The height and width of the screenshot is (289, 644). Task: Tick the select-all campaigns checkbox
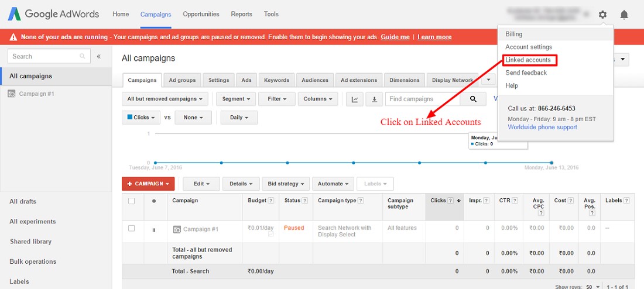[x=131, y=201]
